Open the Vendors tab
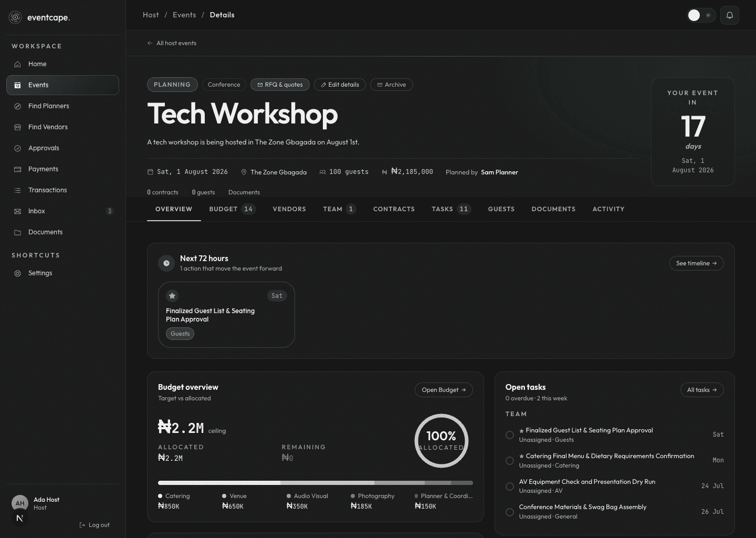The width and height of the screenshot is (756, 538). (289, 209)
